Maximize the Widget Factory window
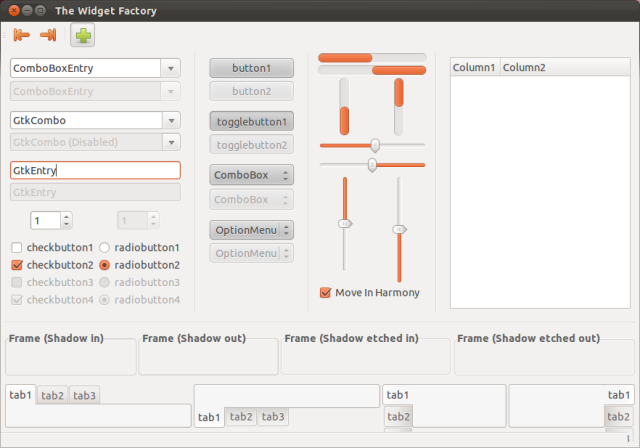Viewport: 640px width, 448px height. tap(40, 11)
